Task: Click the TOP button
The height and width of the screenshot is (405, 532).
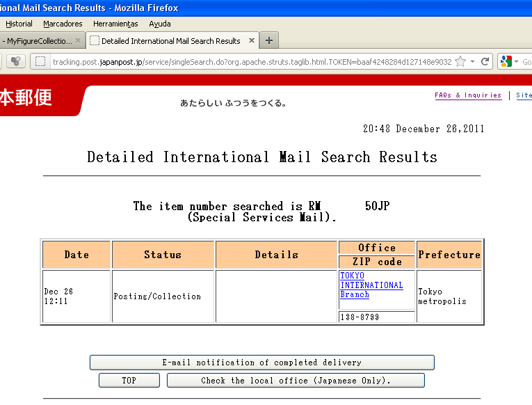Action: (x=129, y=380)
